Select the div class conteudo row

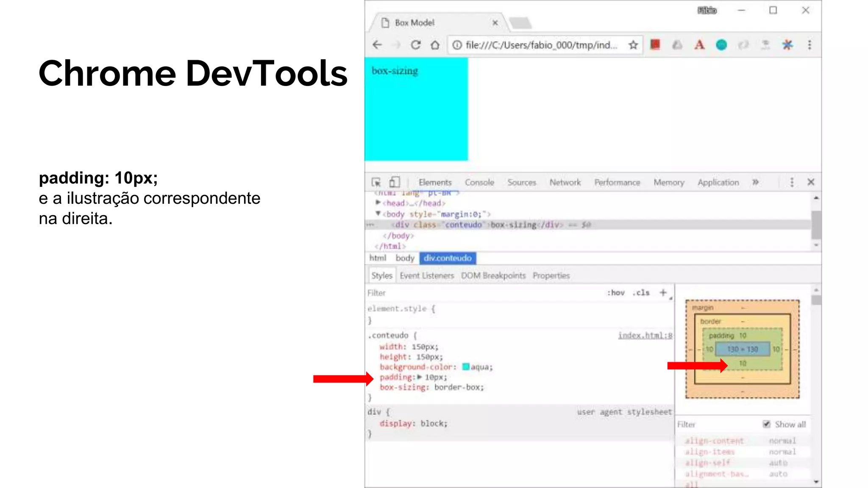pos(588,225)
